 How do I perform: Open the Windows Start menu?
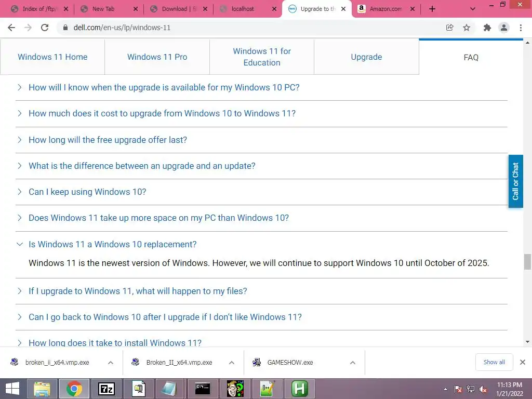[12, 389]
